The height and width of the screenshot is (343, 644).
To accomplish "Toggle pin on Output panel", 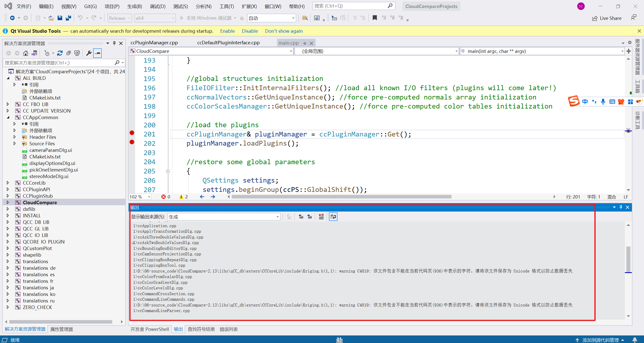I will tap(621, 207).
